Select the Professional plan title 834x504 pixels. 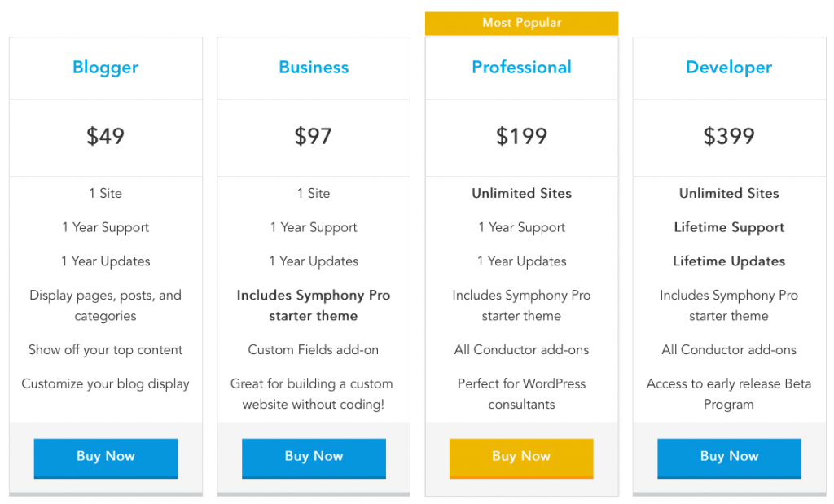(x=522, y=68)
